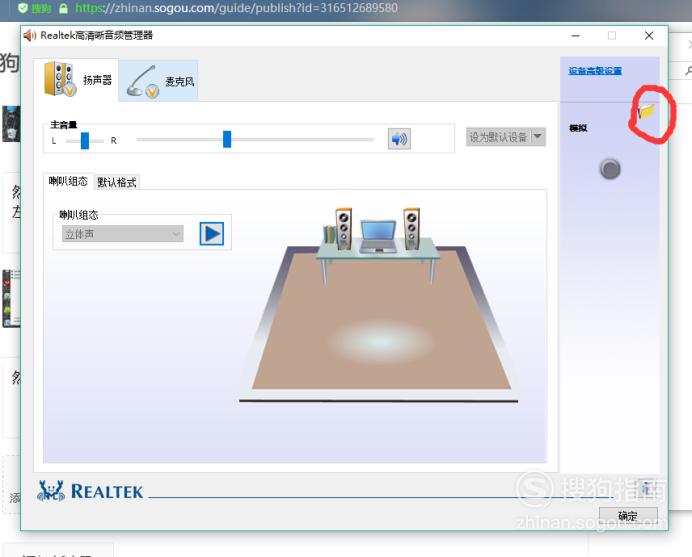The width and height of the screenshot is (692, 557).
Task: Click the green shield icon in browser
Action: tap(23, 8)
